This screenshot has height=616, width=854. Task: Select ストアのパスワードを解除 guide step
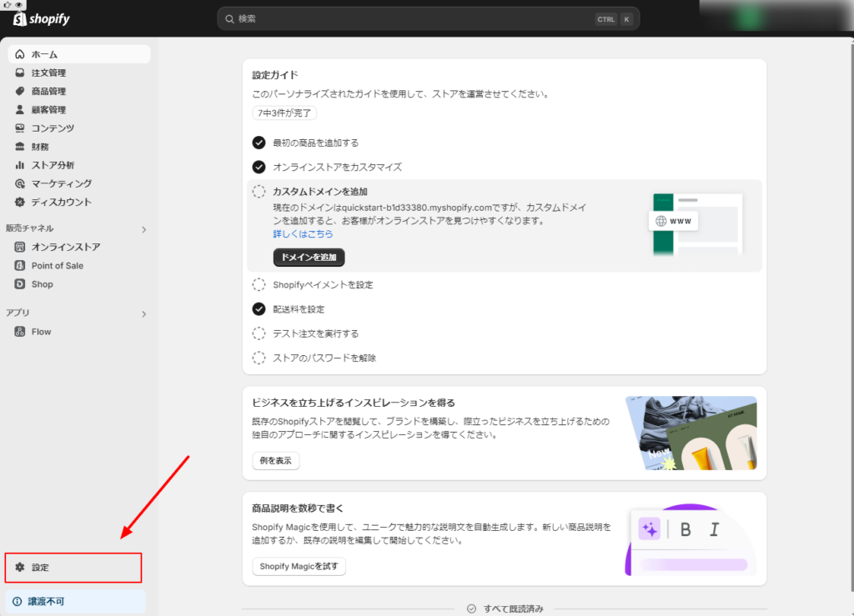[324, 358]
